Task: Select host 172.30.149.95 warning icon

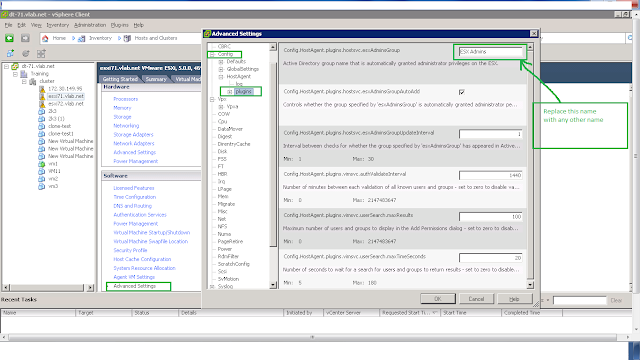Action: point(42,89)
